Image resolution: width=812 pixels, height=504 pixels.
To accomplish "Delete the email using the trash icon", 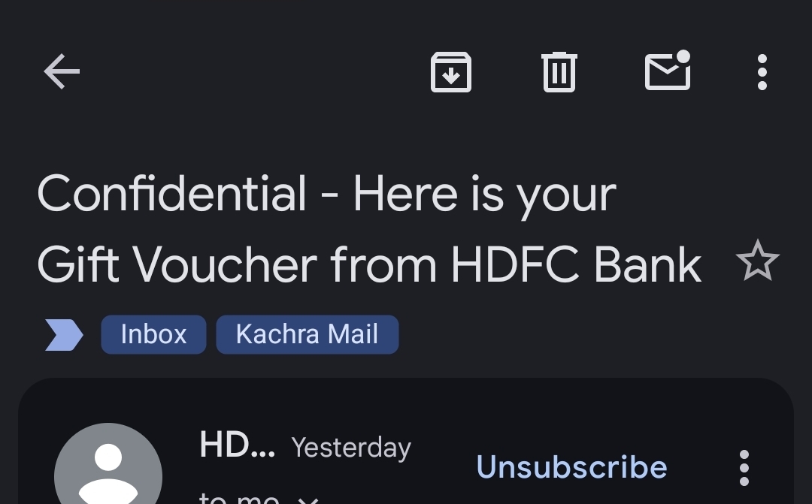I will [559, 72].
